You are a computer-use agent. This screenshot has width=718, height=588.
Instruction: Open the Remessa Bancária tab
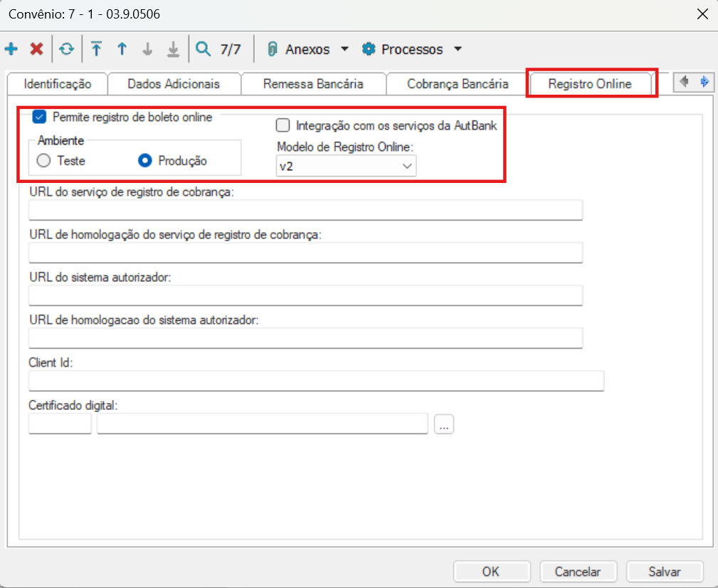pyautogui.click(x=313, y=84)
